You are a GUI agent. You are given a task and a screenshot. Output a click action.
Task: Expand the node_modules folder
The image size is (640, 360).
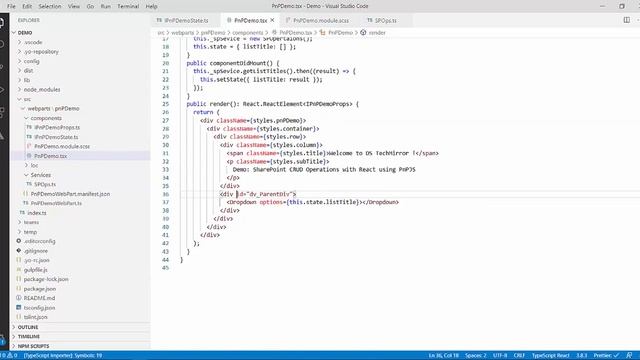pos(42,89)
